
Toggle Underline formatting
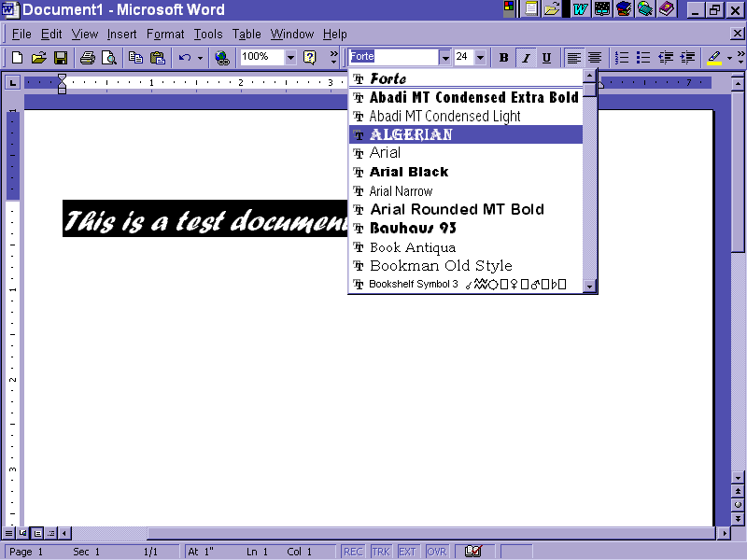pyautogui.click(x=546, y=58)
